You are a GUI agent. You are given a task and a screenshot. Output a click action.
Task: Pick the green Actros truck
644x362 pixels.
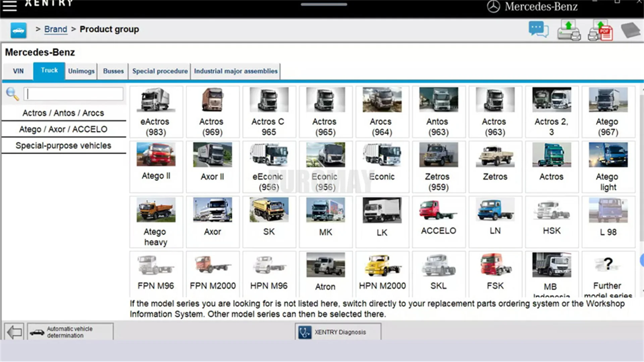552,167
